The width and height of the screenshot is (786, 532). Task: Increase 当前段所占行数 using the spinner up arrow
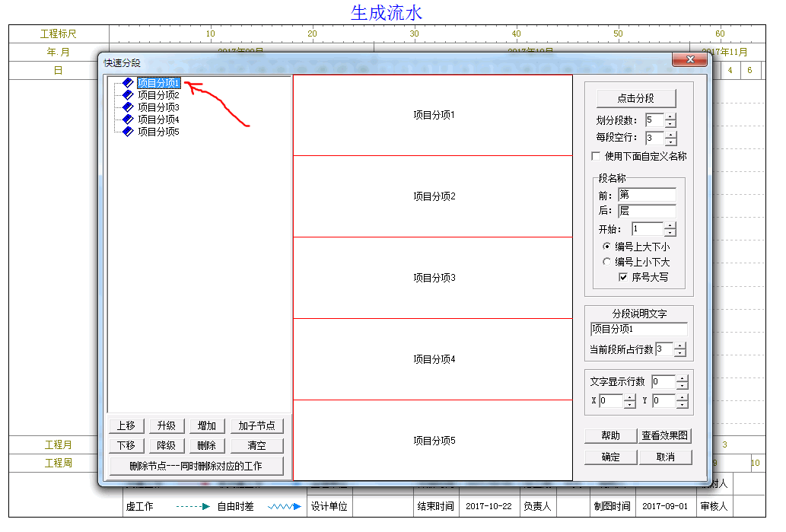tap(679, 346)
